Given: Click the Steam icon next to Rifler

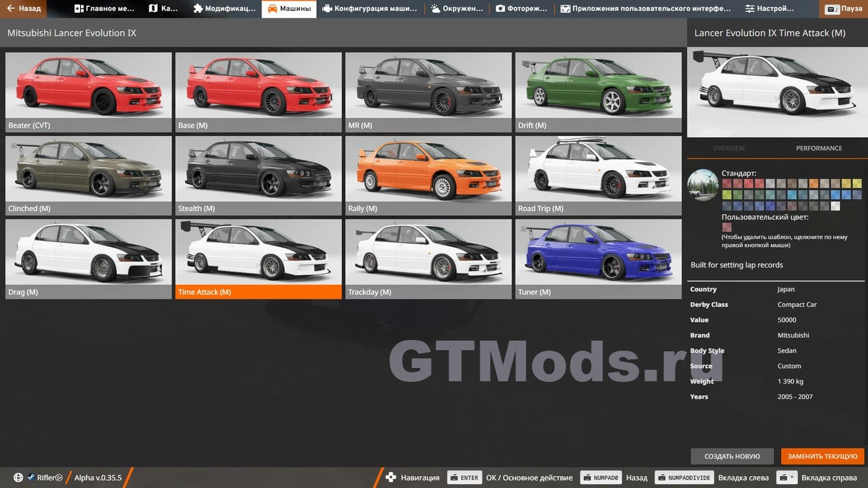Looking at the screenshot, I should coord(31,478).
